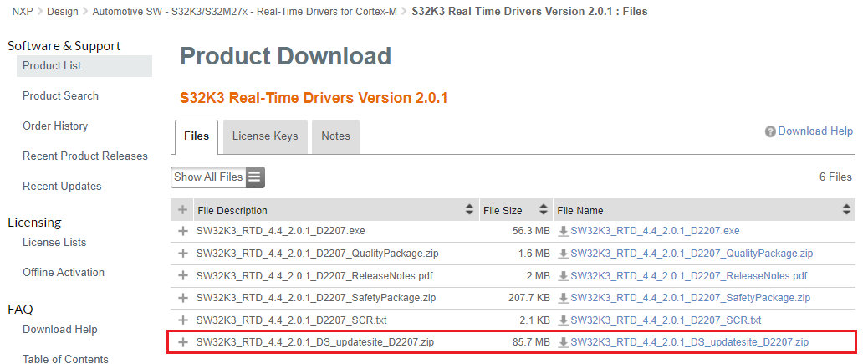Go to Order History in sidebar
This screenshot has height=364, width=868.
click(55, 126)
